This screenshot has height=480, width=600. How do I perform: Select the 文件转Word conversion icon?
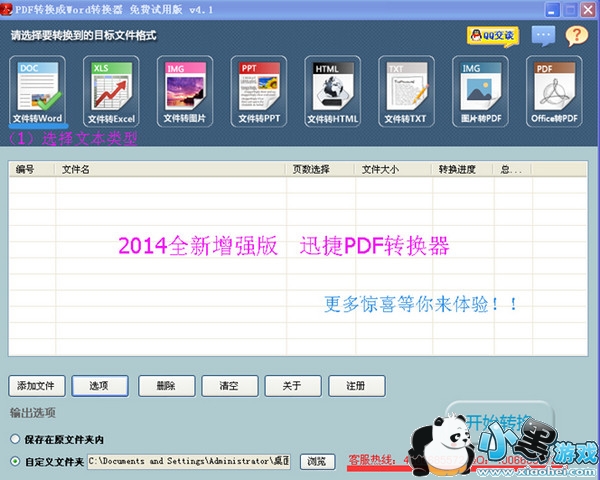(x=37, y=91)
